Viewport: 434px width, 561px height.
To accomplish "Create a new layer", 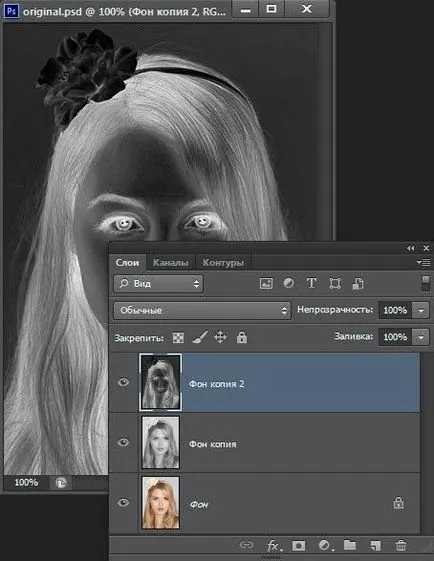I will (x=375, y=546).
